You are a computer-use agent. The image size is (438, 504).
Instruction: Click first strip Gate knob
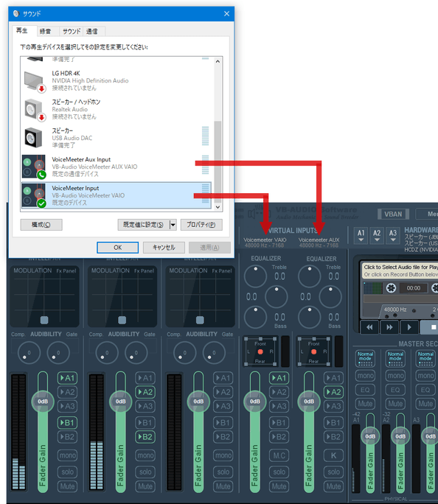point(58,353)
